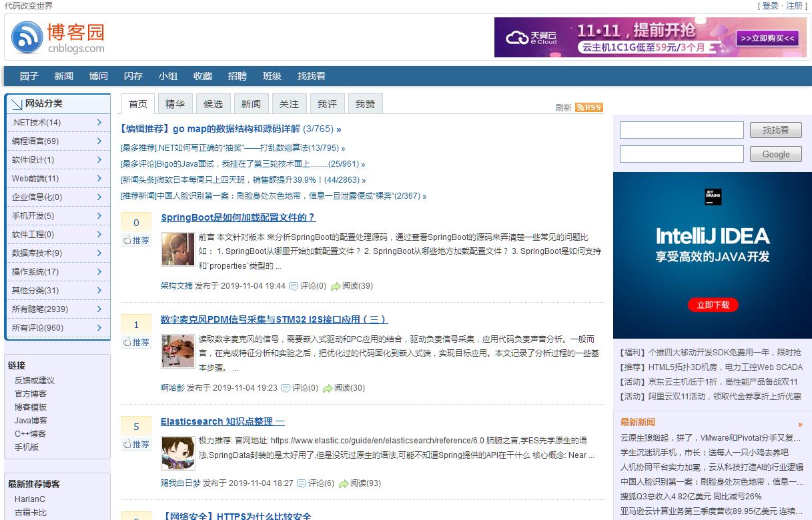This screenshot has width=812, height=520.
Task: Click the read-count arrow icon on SpringBoot post
Action: coord(336,286)
